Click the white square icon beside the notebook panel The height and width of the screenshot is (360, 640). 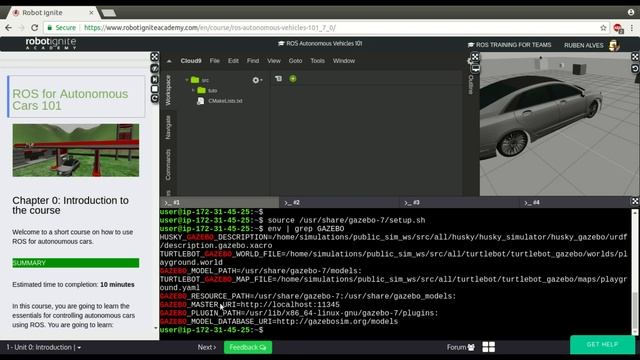155,89
